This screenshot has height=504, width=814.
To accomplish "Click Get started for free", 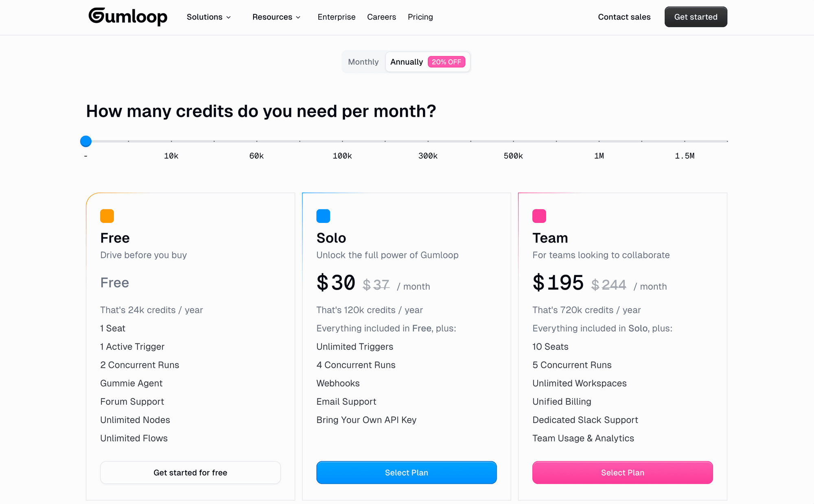I will pos(190,473).
